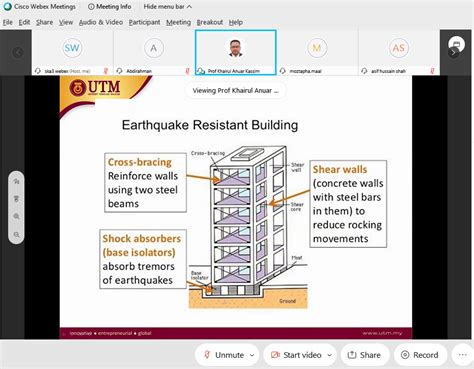Select the moztapha.maal 'M' avatar
Viewport: 474px width, 369px height.
317,48
